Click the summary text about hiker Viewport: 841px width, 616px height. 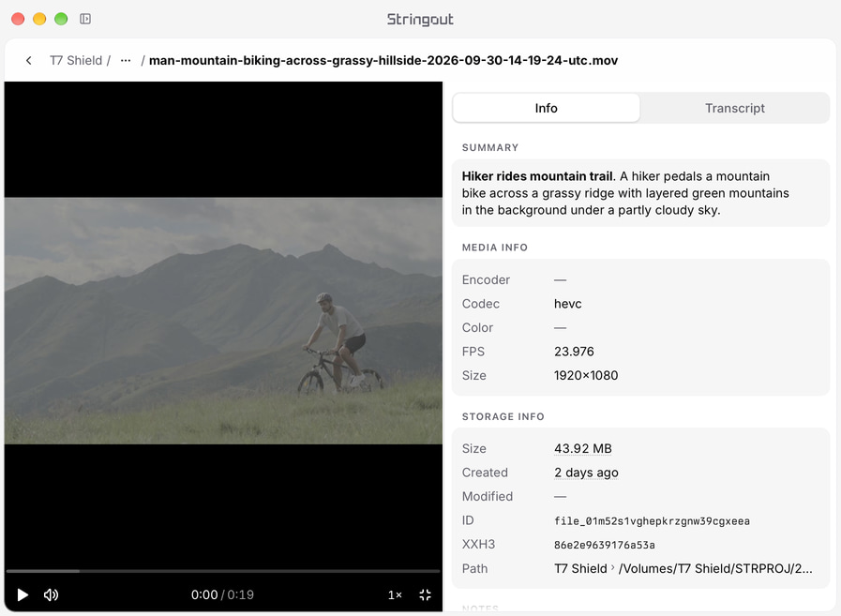click(x=625, y=193)
